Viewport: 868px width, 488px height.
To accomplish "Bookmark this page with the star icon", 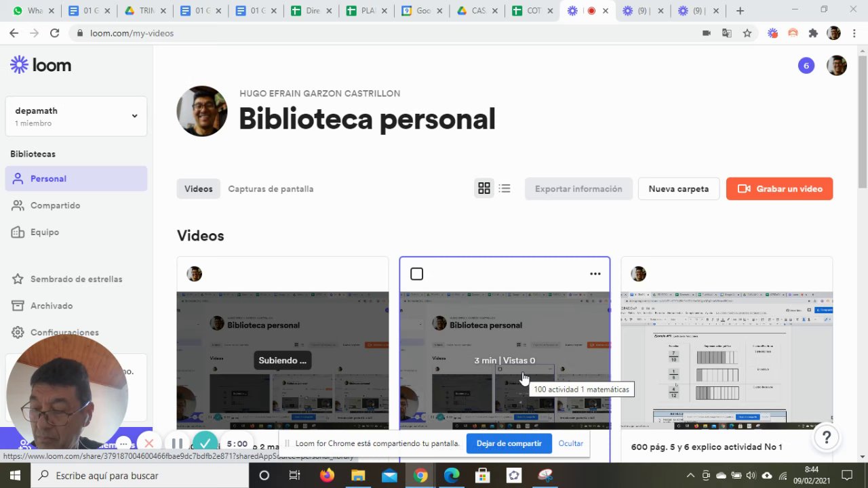I will coord(747,33).
